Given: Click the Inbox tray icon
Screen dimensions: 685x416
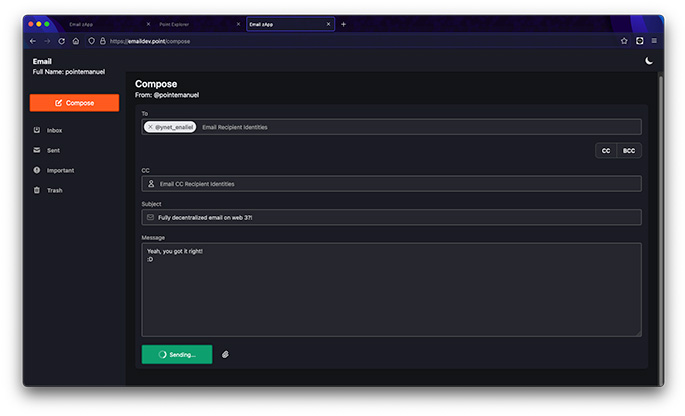Looking at the screenshot, I should (37, 130).
